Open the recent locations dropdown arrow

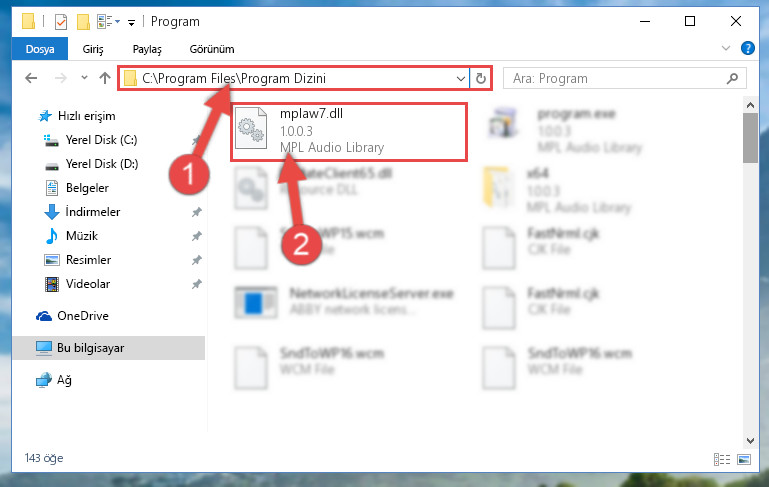tap(84, 78)
